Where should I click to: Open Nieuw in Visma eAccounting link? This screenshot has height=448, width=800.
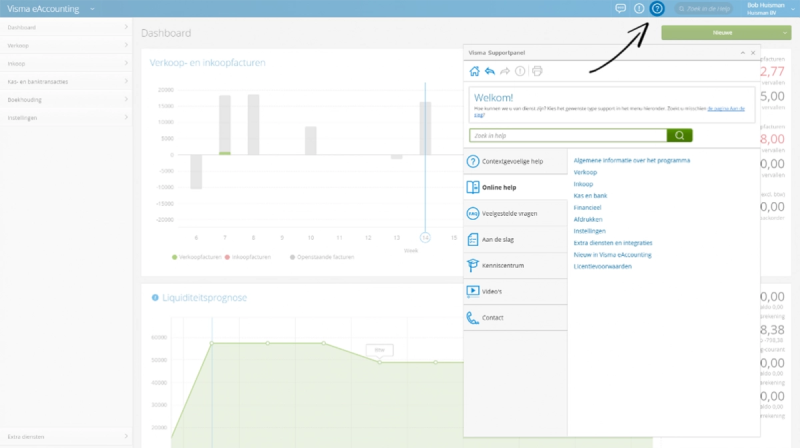(612, 255)
